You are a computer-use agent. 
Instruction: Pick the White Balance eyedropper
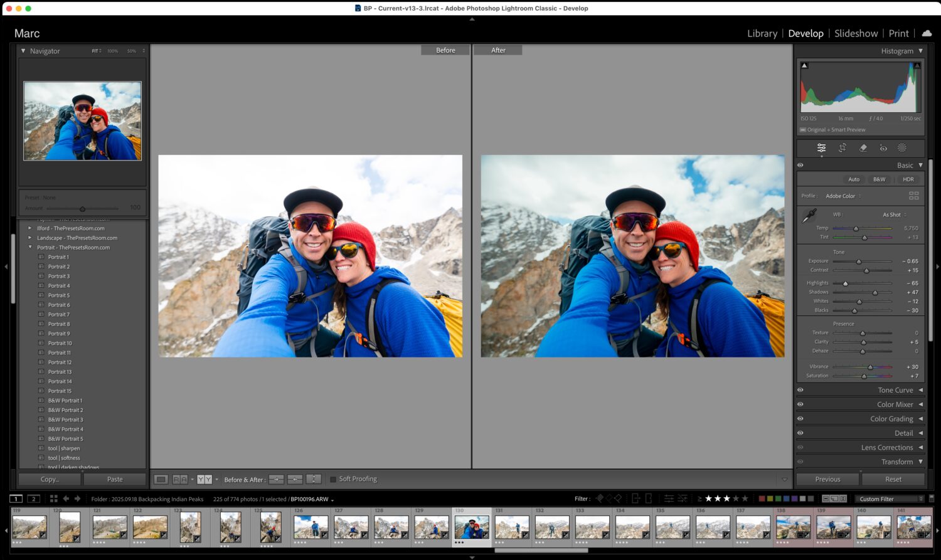coord(809,216)
